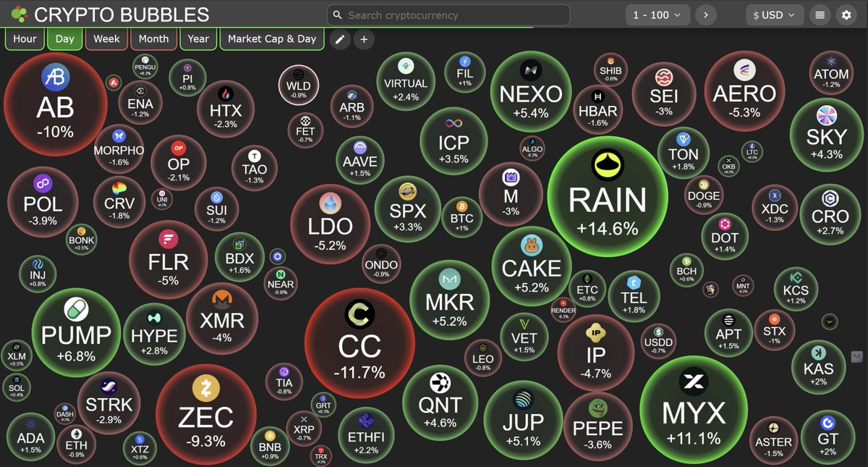Switch to the Hour tab
The width and height of the screenshot is (868, 467).
(x=25, y=39)
